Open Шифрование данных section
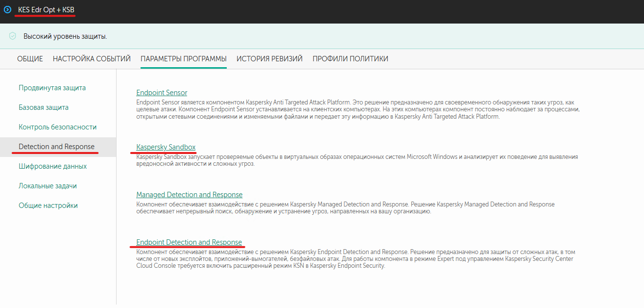Screen dimensions: 644x308 (53, 166)
